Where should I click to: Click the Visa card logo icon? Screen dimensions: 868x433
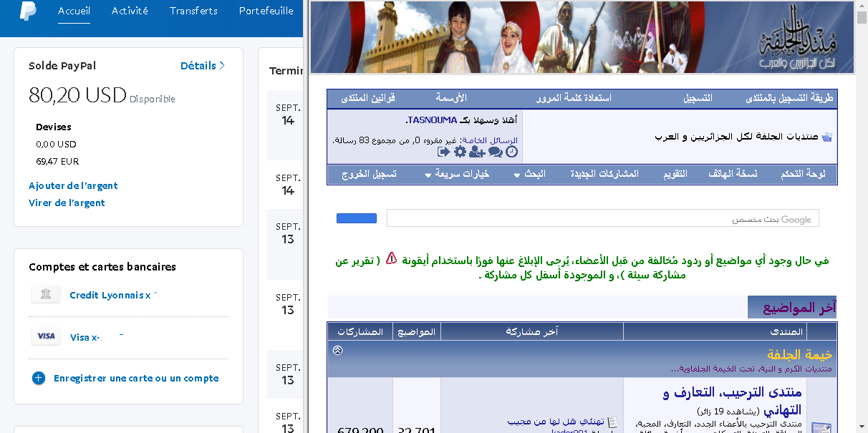[x=46, y=336]
